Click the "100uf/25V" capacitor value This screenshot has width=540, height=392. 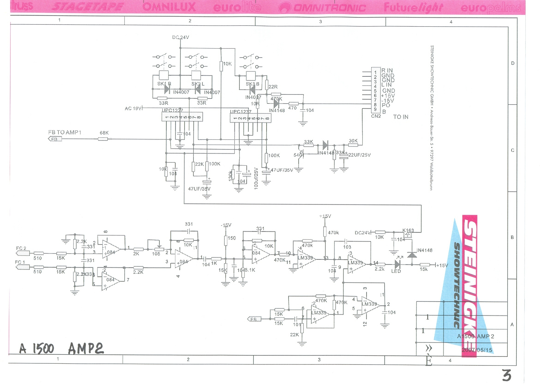256,179
